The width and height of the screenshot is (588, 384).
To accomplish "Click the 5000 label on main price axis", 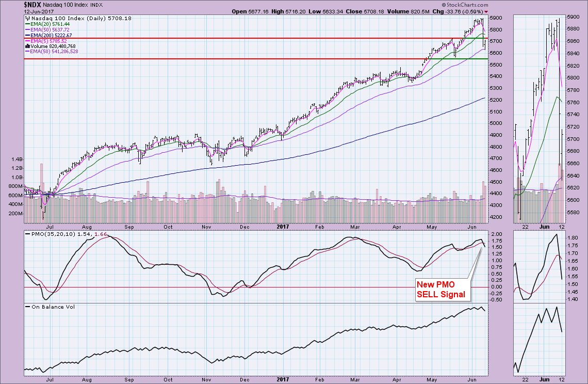I will click(495, 123).
